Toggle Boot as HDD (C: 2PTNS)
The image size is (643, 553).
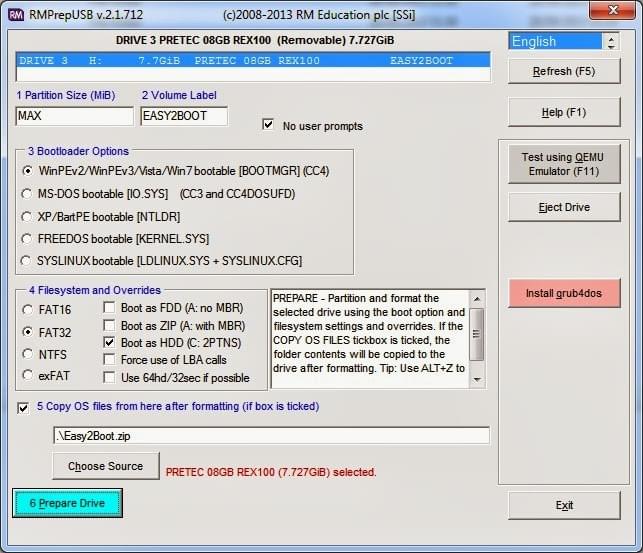click(109, 342)
